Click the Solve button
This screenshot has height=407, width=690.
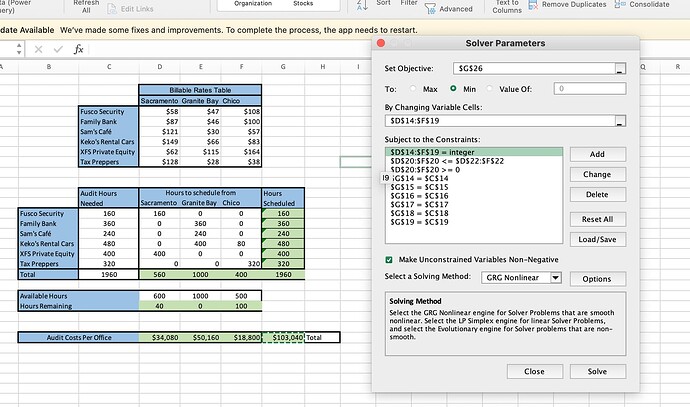598,371
